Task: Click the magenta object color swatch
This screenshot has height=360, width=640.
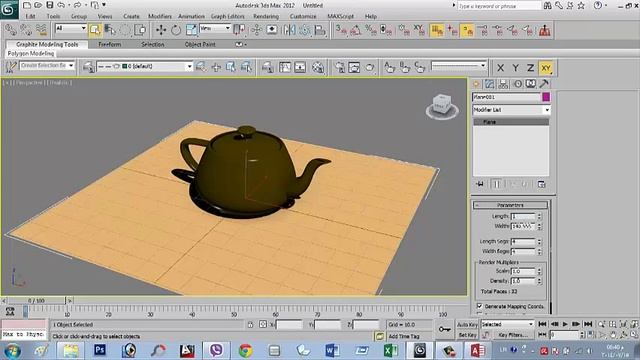Action: (546, 97)
